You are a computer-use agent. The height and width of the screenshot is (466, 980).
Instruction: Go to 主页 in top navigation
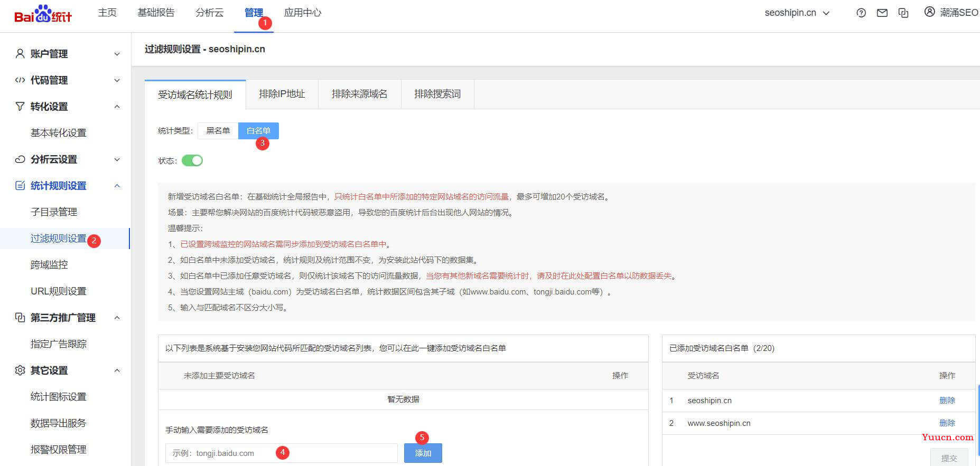pos(107,13)
